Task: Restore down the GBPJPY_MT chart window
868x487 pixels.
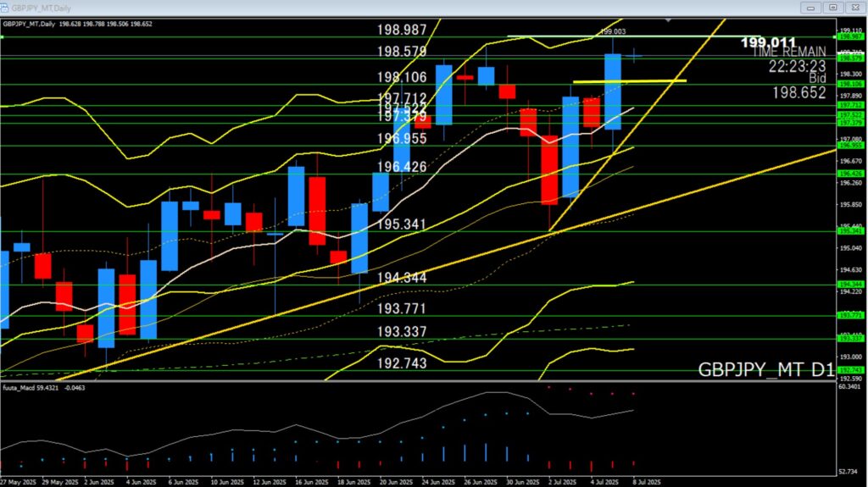Action: [833, 8]
